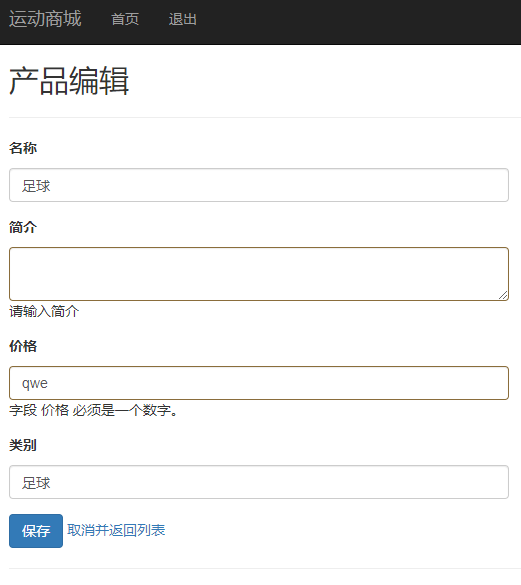Open the 首页 navigation item
521x585 pixels.
(125, 19)
